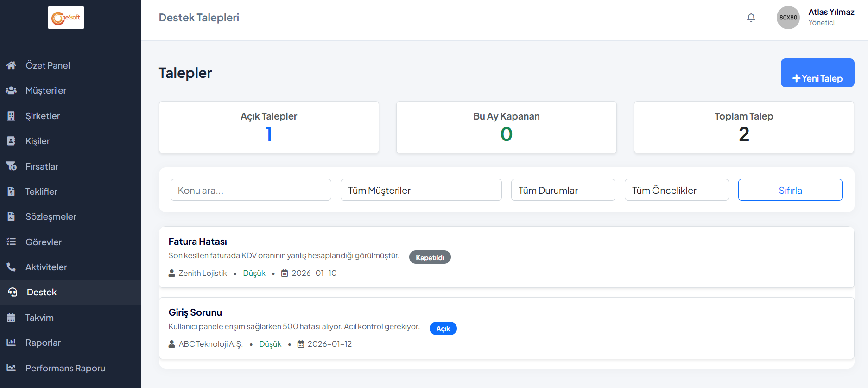The image size is (868, 388).
Task: Click the Performans Raporu chart icon
Action: pos(11,368)
